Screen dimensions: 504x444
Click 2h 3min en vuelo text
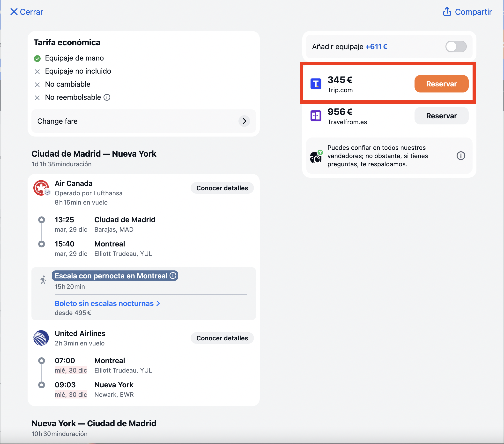[x=80, y=343]
